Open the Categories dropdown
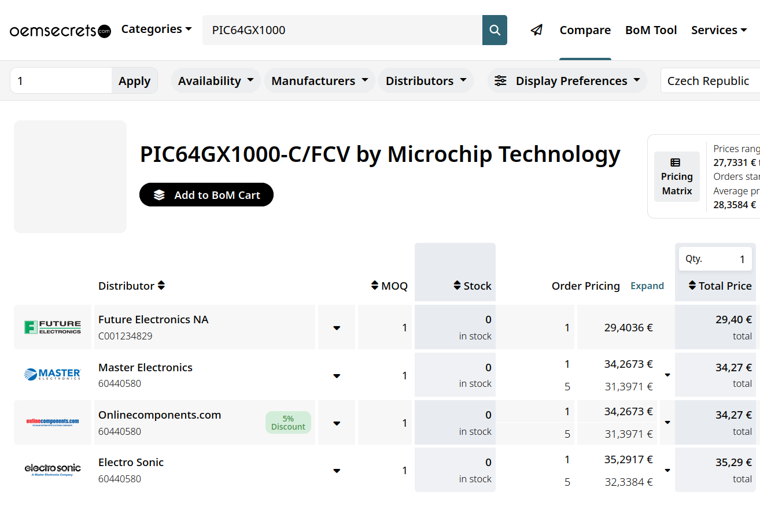 [156, 29]
